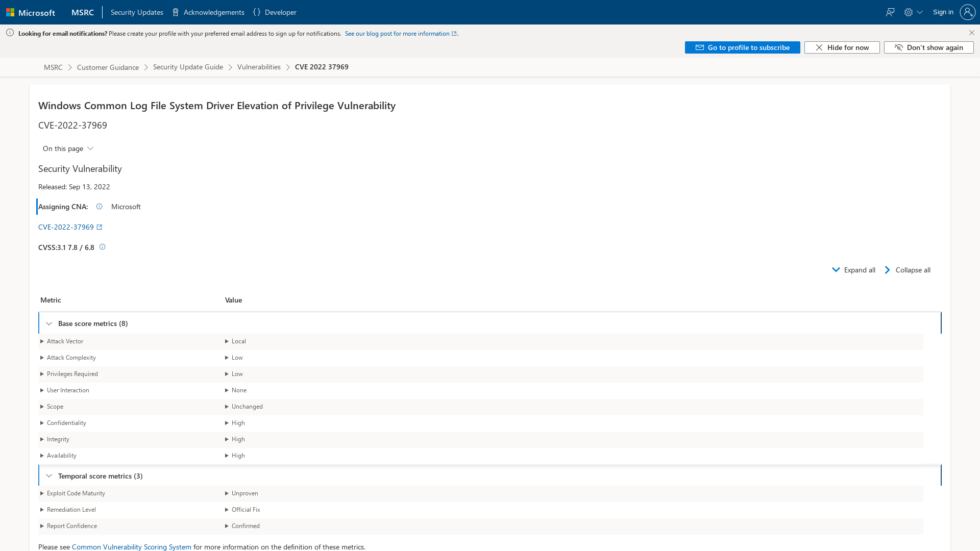980x551 pixels.
Task: Click the Don't show again button
Action: [x=928, y=47]
